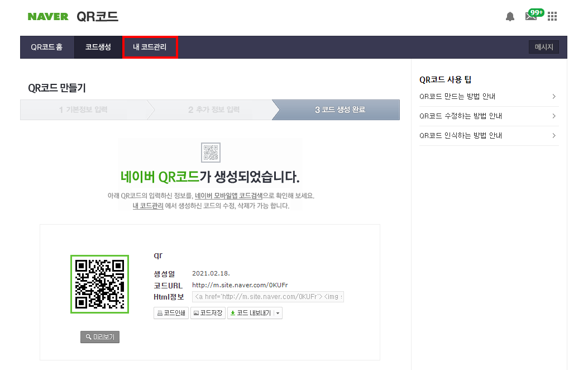Click the QR코드 만들기 heading

(x=57, y=88)
